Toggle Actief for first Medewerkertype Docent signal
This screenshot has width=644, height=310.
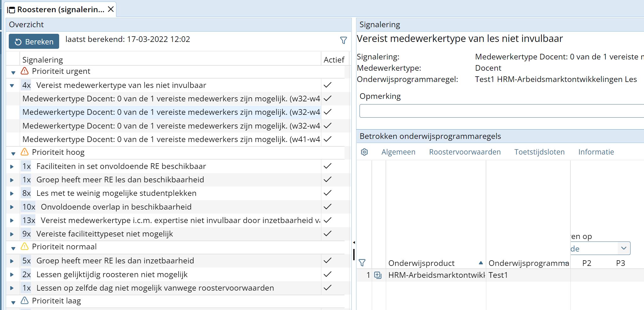coord(327,98)
